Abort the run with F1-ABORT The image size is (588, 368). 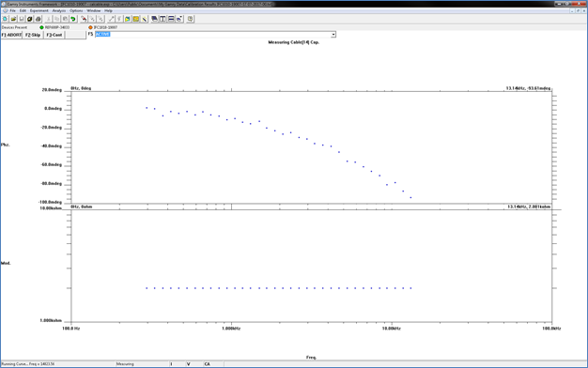[11, 35]
